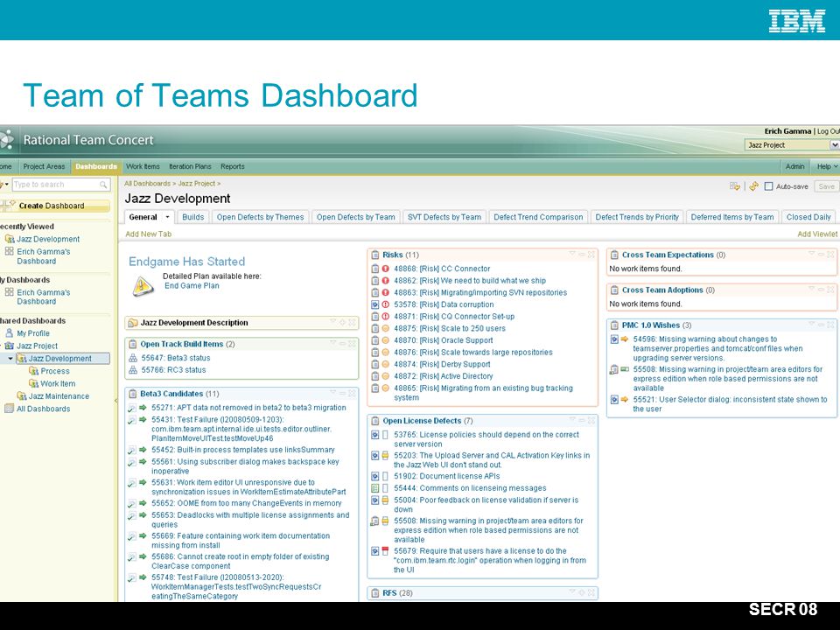Image resolution: width=840 pixels, height=630 pixels.
Task: Click the All Dashboards breadcrumb link
Action: (x=147, y=183)
